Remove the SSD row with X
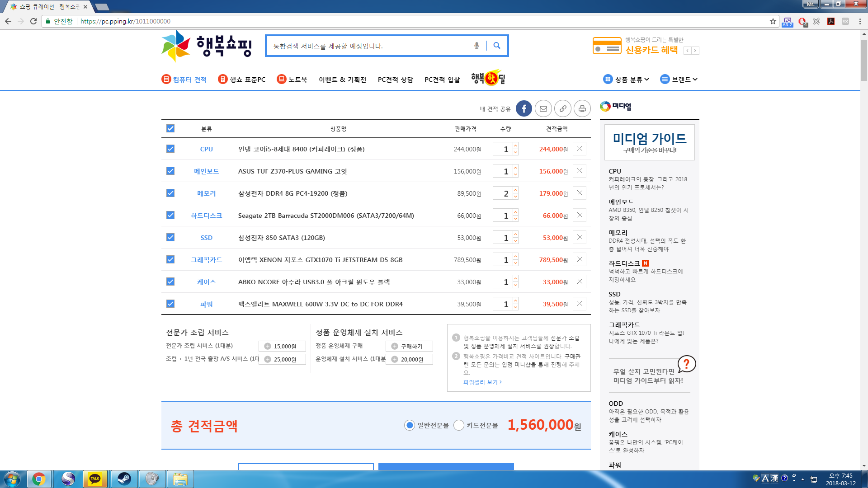The width and height of the screenshot is (868, 488). 580,237
